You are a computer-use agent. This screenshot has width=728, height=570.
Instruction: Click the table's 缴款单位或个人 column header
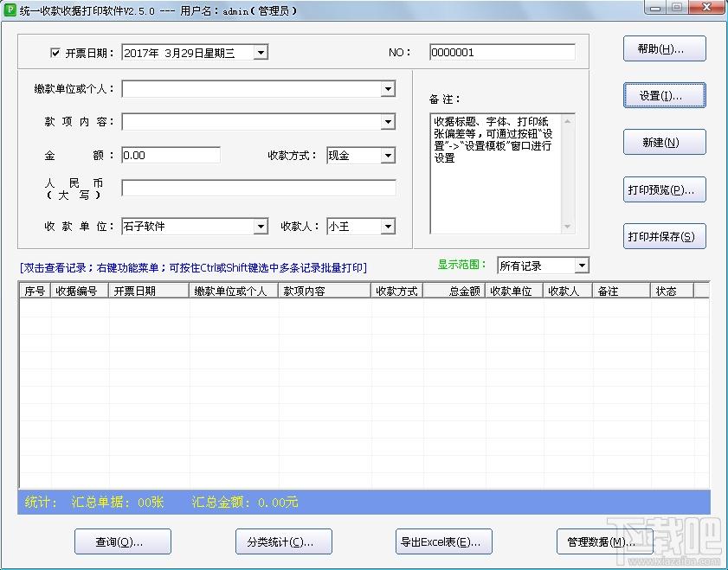234,291
